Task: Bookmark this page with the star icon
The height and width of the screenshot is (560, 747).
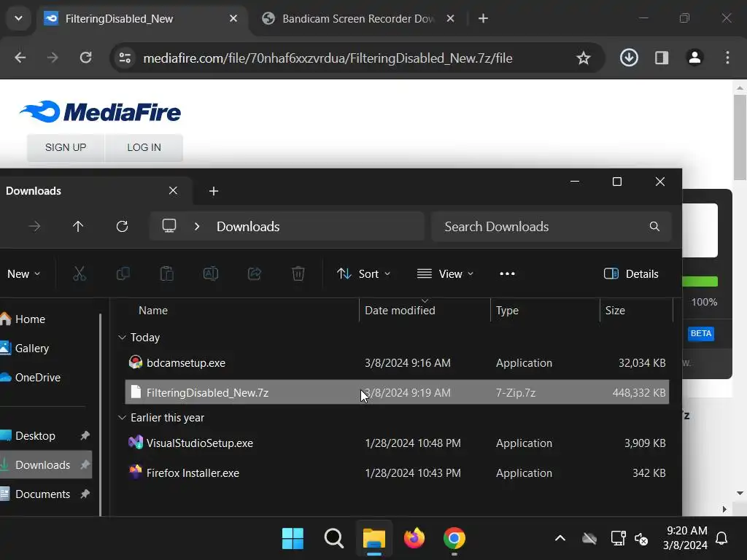Action: (x=583, y=58)
